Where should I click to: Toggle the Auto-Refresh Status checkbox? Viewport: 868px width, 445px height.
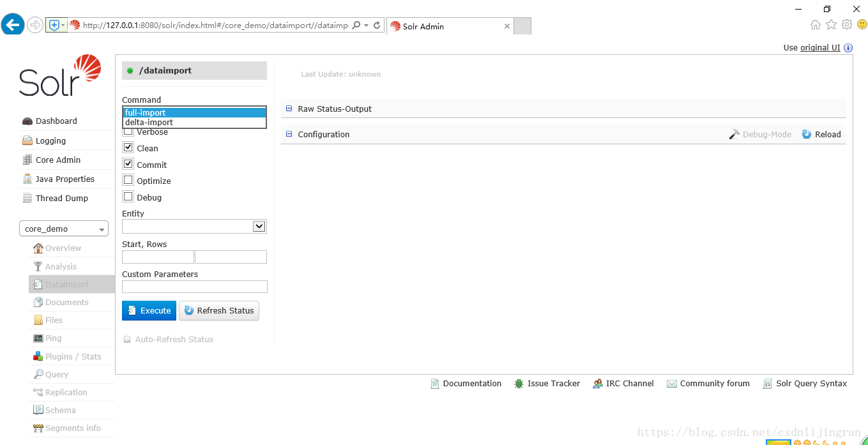point(127,340)
